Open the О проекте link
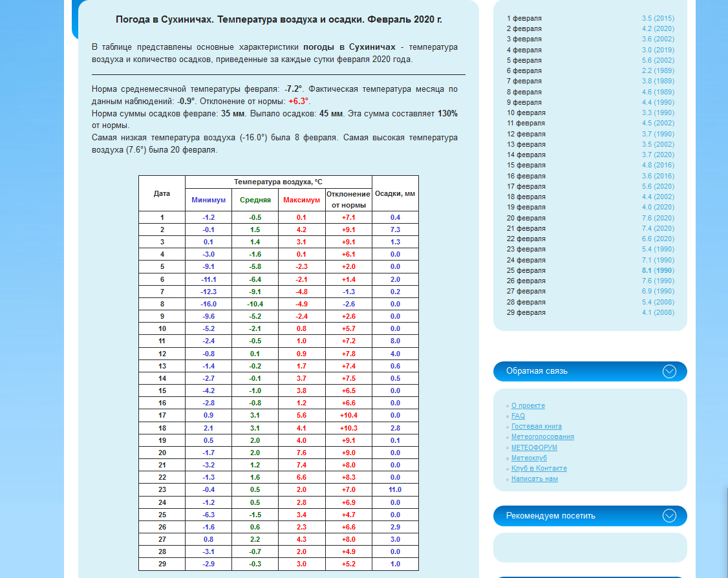Screen dimensions: 728x578 [x=528, y=406]
